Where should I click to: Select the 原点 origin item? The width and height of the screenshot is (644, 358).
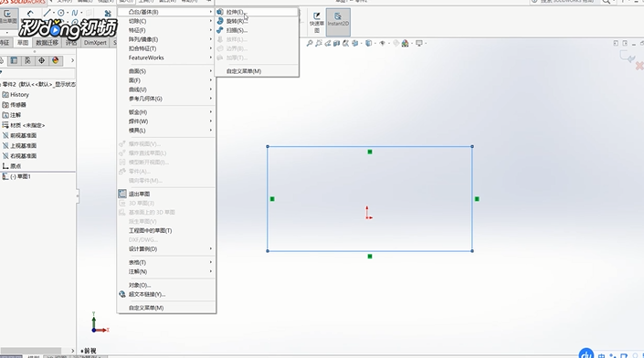12,166
